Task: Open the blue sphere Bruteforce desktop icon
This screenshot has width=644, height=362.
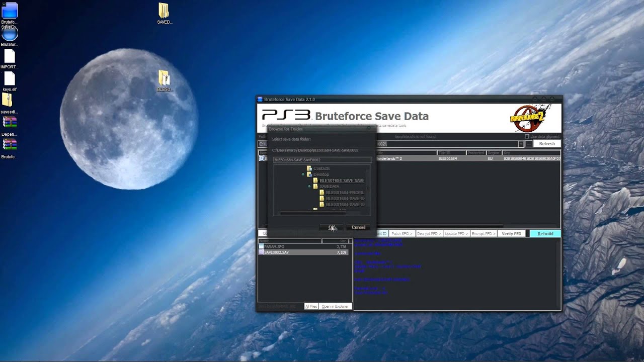Action: point(10,34)
